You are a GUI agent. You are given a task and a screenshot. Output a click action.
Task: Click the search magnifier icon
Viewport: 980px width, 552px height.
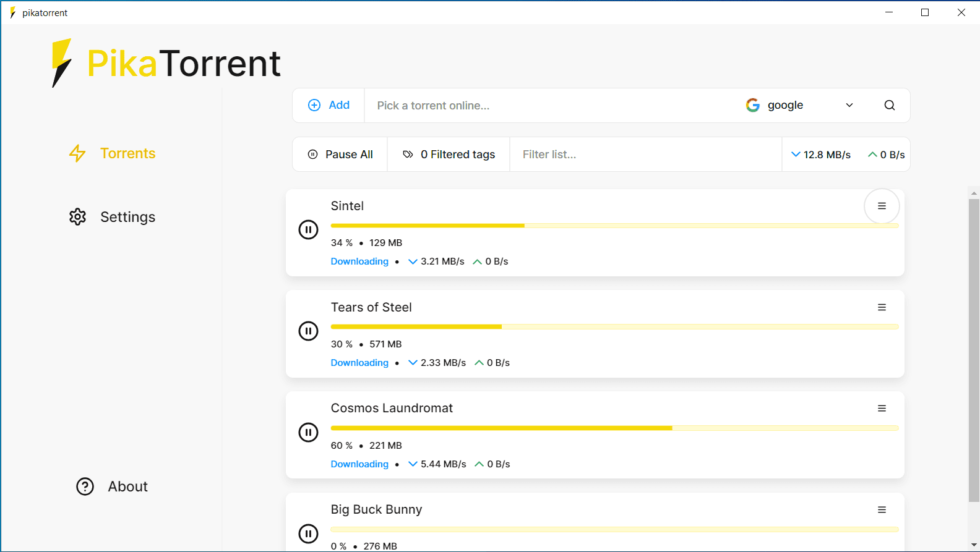click(x=889, y=105)
